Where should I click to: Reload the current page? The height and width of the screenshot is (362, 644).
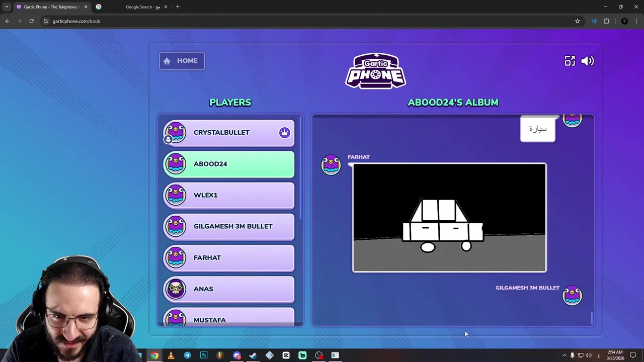coord(31,21)
